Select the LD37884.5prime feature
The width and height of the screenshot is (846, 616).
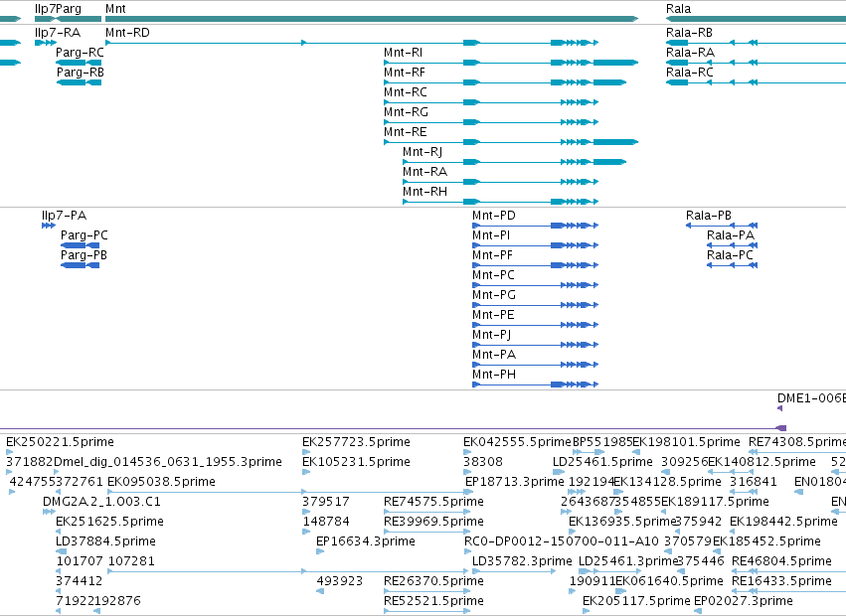click(105, 541)
